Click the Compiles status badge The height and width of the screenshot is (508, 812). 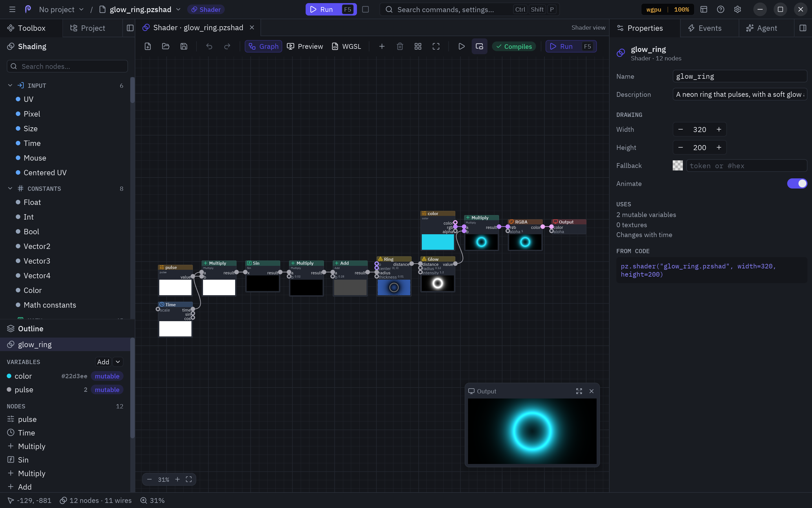pyautogui.click(x=514, y=46)
